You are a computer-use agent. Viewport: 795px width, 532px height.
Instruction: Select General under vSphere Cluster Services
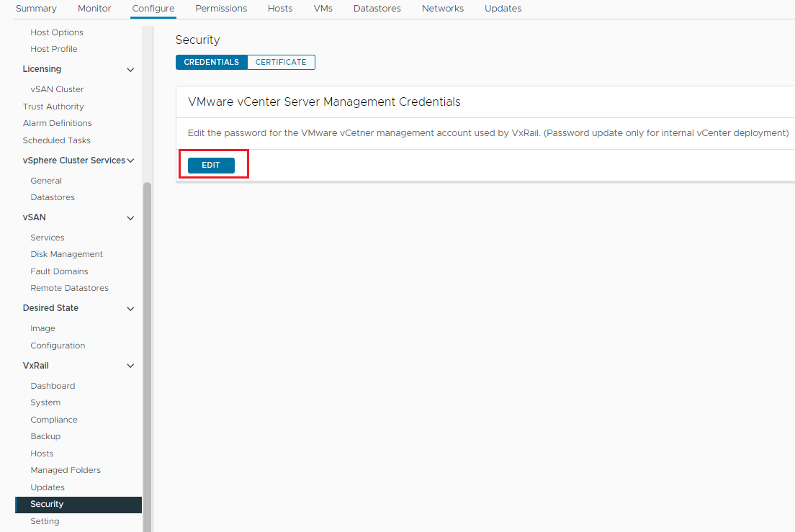pyautogui.click(x=46, y=181)
